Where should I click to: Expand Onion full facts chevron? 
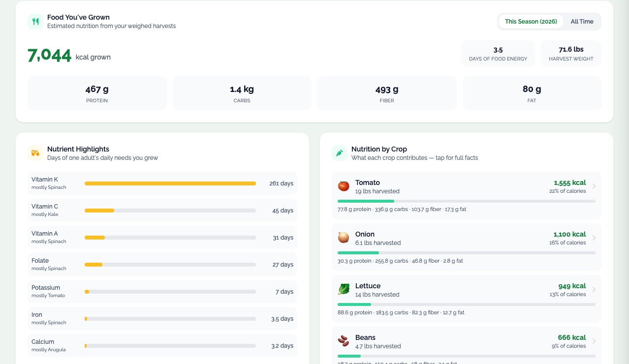tap(594, 238)
